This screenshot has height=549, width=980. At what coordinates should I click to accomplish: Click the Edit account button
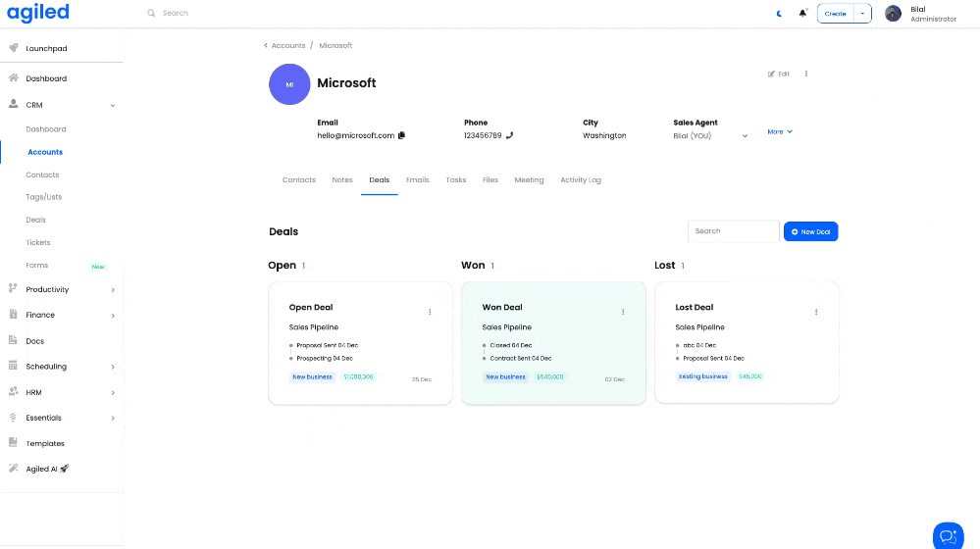(779, 74)
